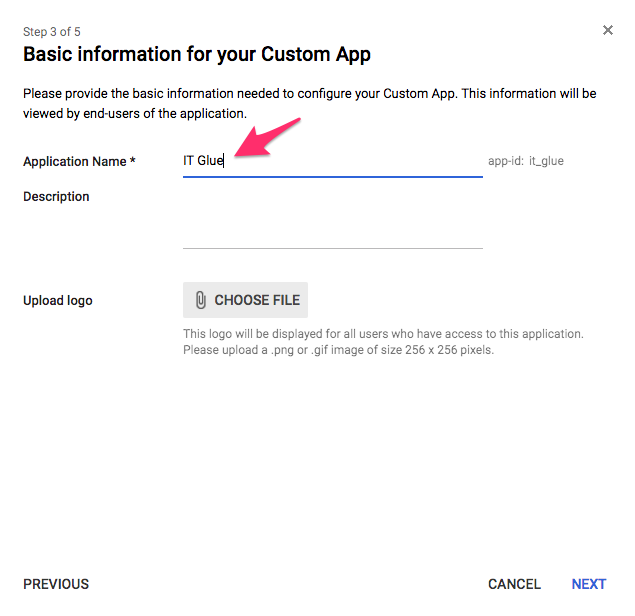Viewport: 635px width, 616px height.
Task: Click the instruction paragraph under the heading
Action: point(309,103)
